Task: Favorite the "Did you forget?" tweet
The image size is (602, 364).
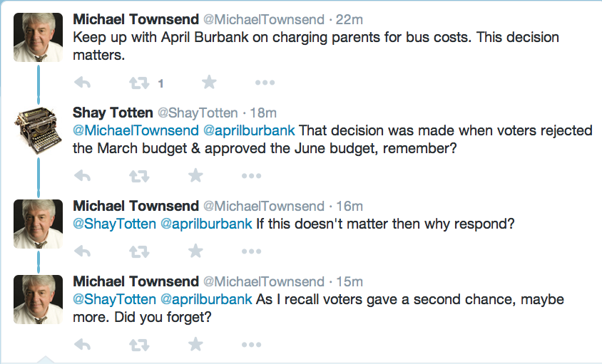Action: coord(195,344)
